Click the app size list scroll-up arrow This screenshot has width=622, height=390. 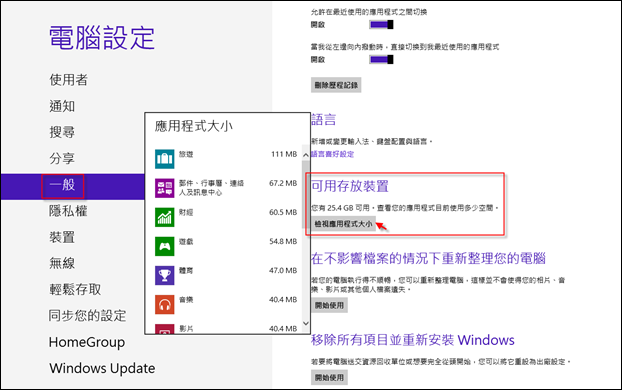[x=306, y=155]
